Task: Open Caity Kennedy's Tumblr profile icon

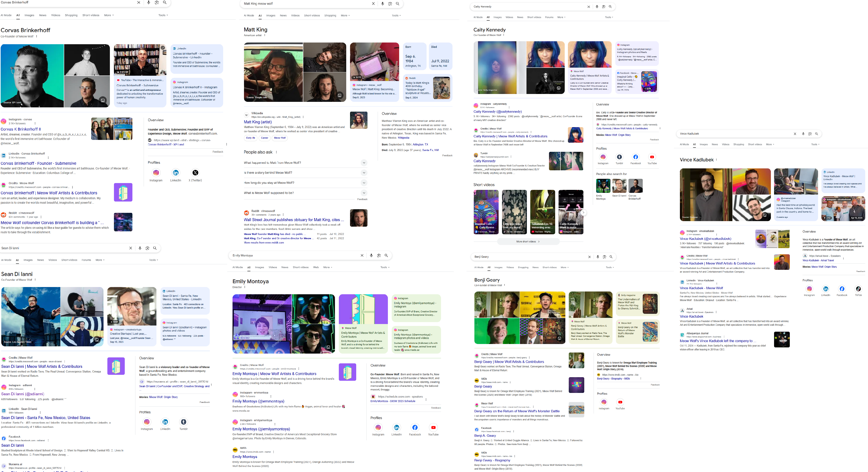Action: click(619, 157)
